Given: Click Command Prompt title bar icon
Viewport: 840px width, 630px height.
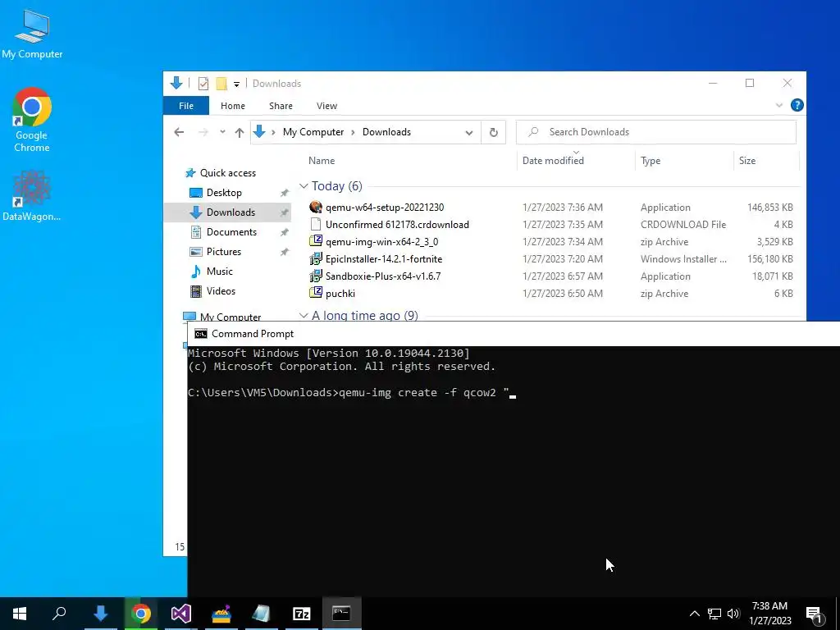Looking at the screenshot, I should tap(200, 334).
